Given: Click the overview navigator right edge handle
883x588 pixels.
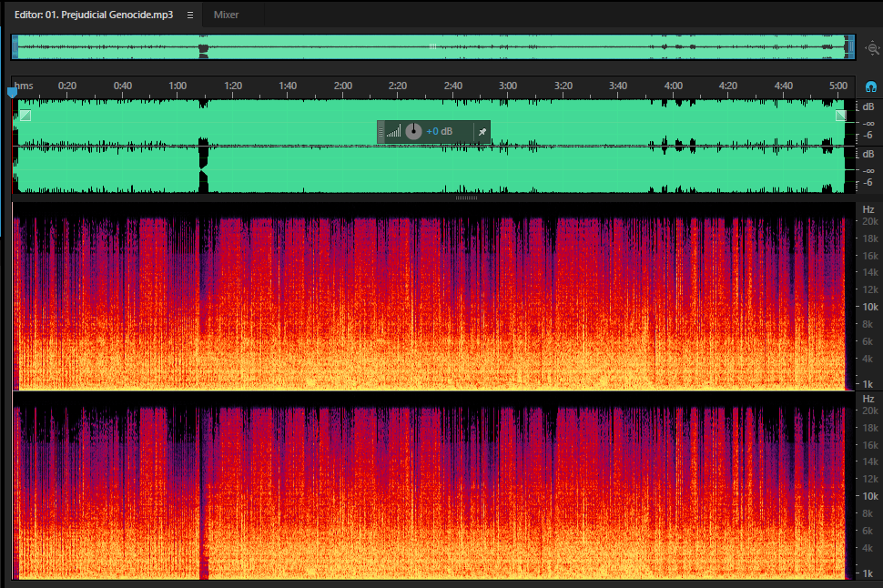Looking at the screenshot, I should (850, 47).
